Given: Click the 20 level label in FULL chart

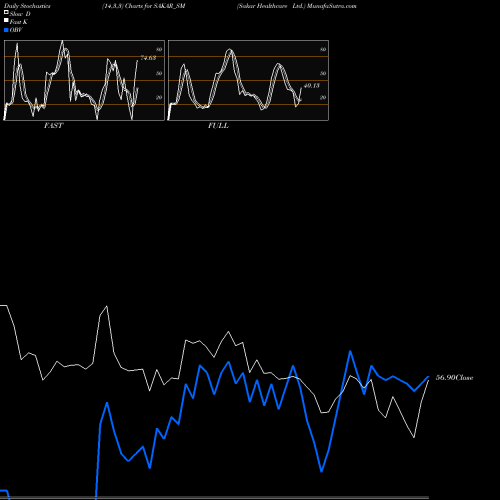Looking at the screenshot, I should 323,97.
